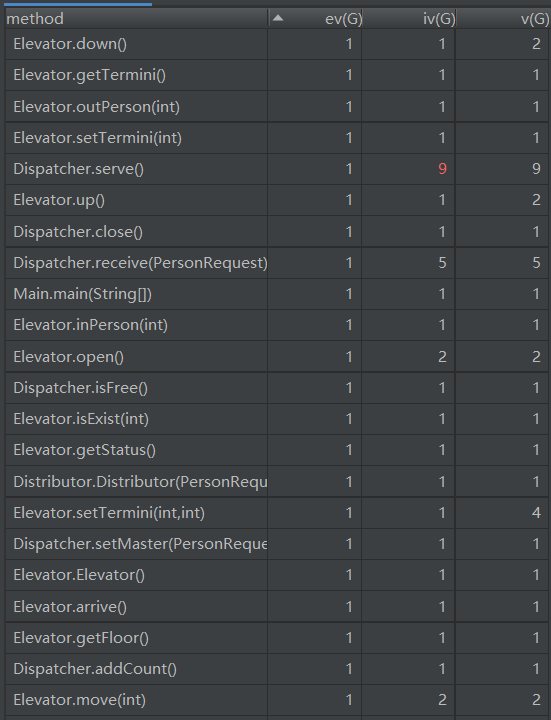The image size is (551, 720).
Task: Select the Elevator.arrive() row
Action: click(x=278, y=607)
